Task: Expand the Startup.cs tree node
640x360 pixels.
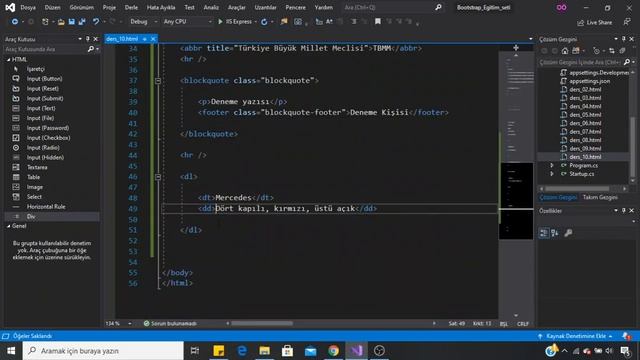Action: [552, 174]
